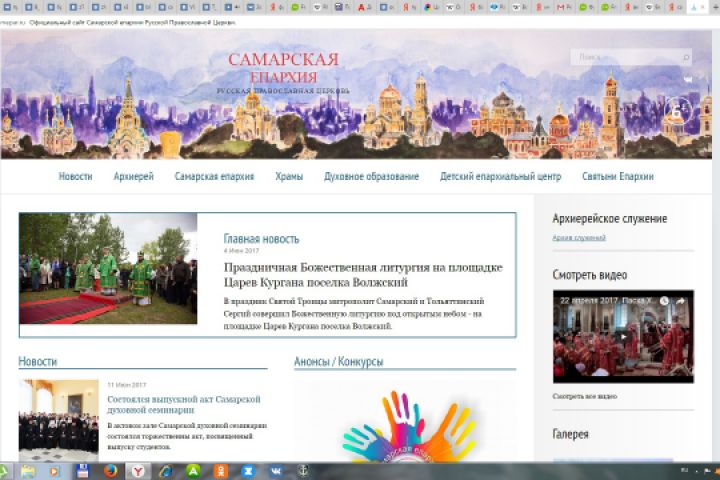
Task: Click the small white icon below the search box
Action: click(687, 79)
